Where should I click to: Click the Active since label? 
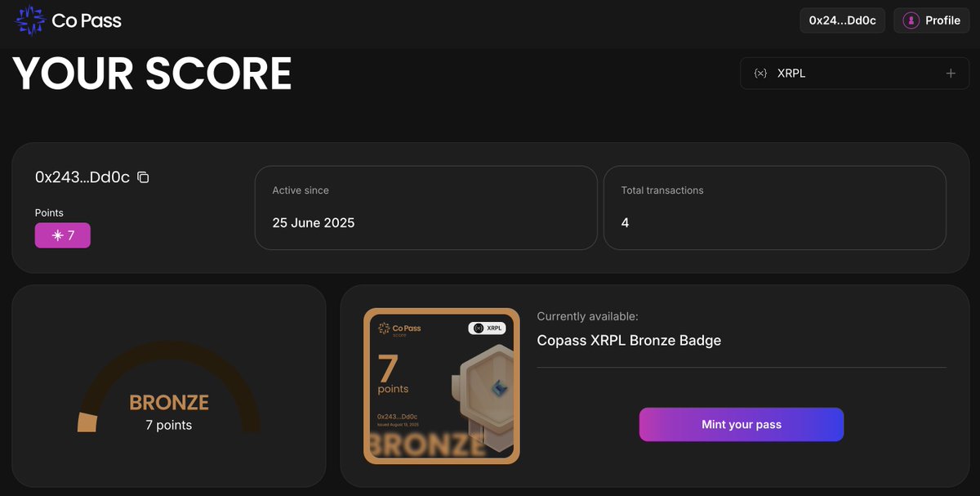[301, 190]
